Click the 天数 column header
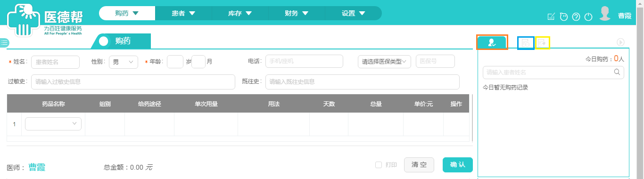 329,104
